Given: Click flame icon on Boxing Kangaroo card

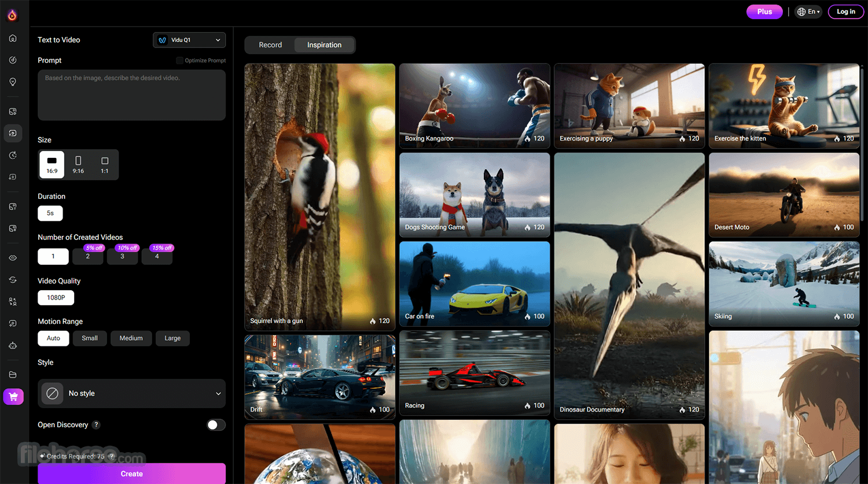Looking at the screenshot, I should click(527, 139).
